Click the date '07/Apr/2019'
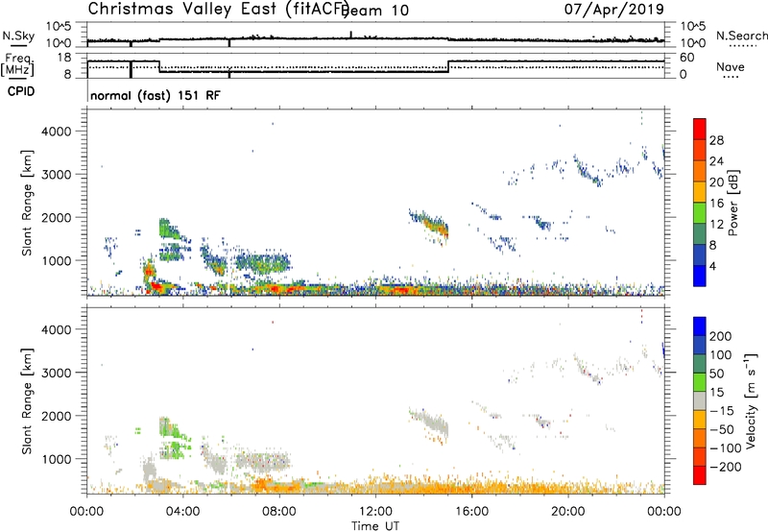 (614, 9)
